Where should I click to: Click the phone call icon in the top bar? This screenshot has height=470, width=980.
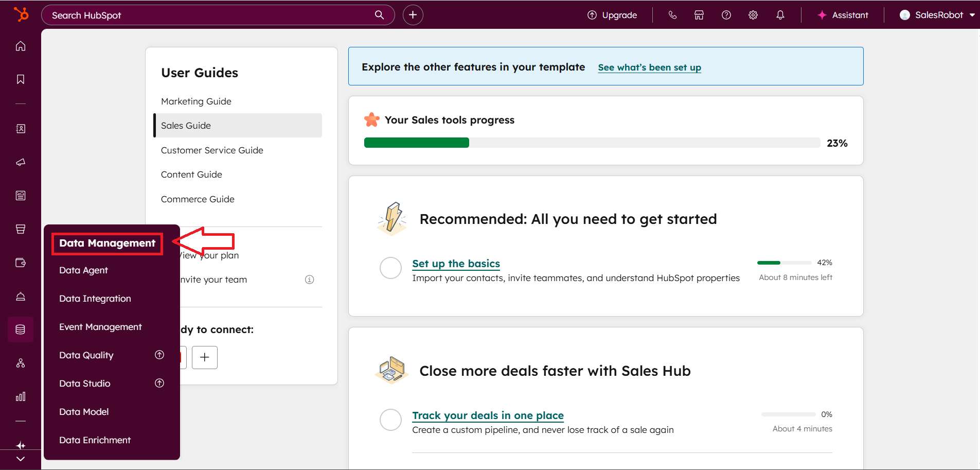[x=673, y=14]
